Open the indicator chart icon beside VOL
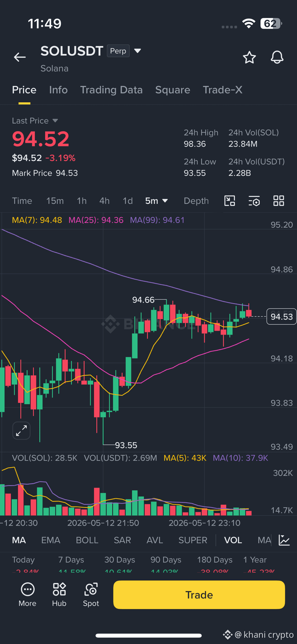 284,540
